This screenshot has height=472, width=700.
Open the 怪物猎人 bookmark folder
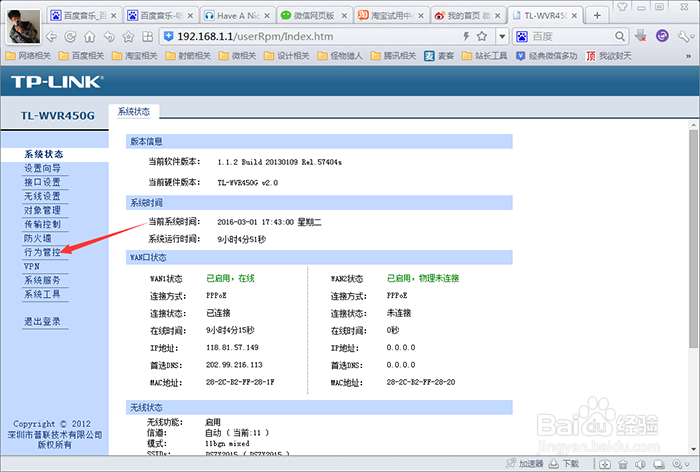coord(340,56)
